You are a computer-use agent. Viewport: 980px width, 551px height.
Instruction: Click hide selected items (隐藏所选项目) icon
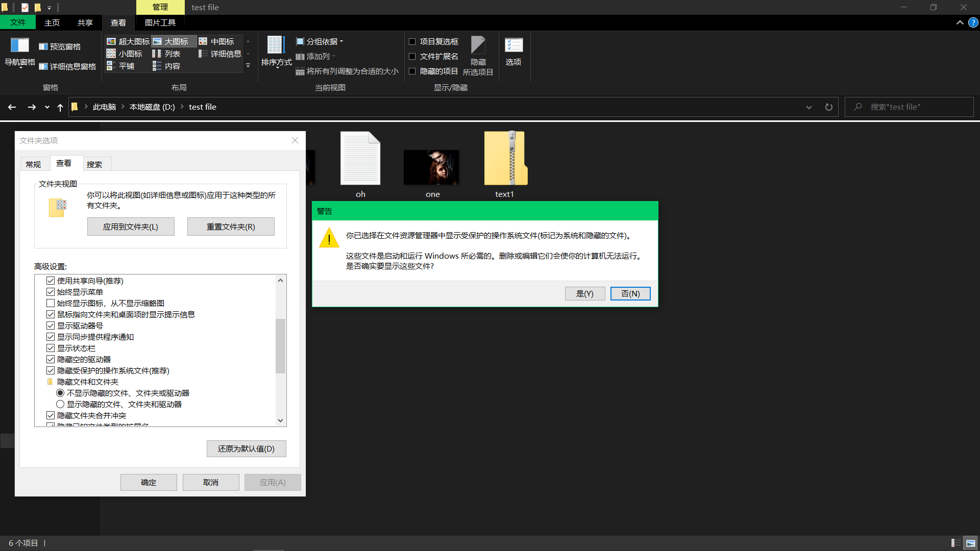478,46
